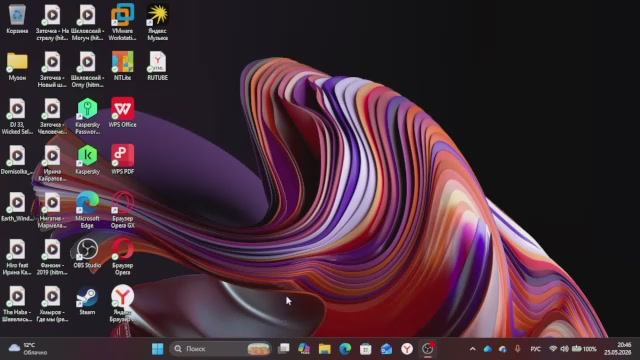Open the volume speaker tray icon
Screen dimensions: 640x360
point(565,349)
